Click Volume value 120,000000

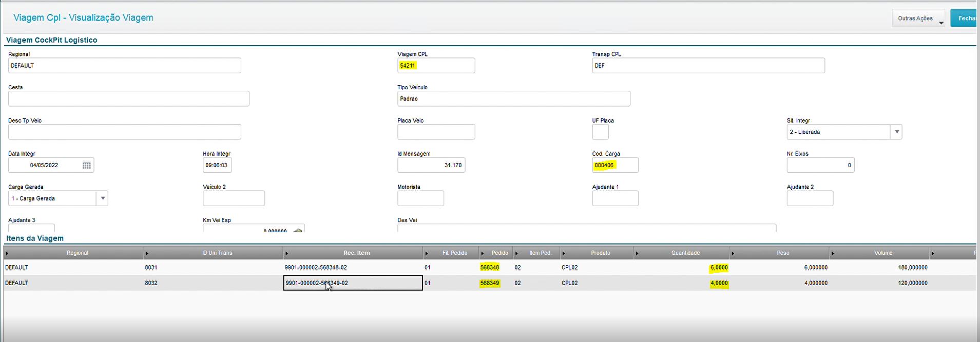[x=913, y=283]
